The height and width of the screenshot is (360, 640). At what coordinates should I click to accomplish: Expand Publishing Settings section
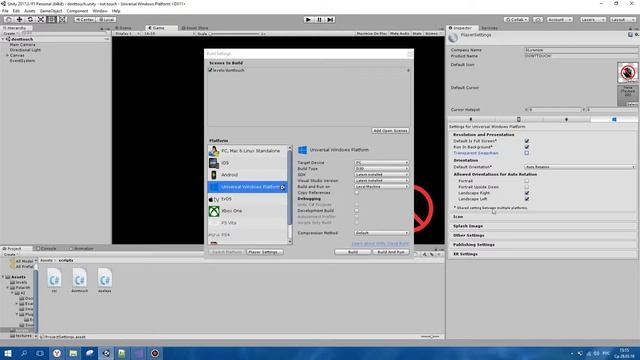tap(542, 245)
